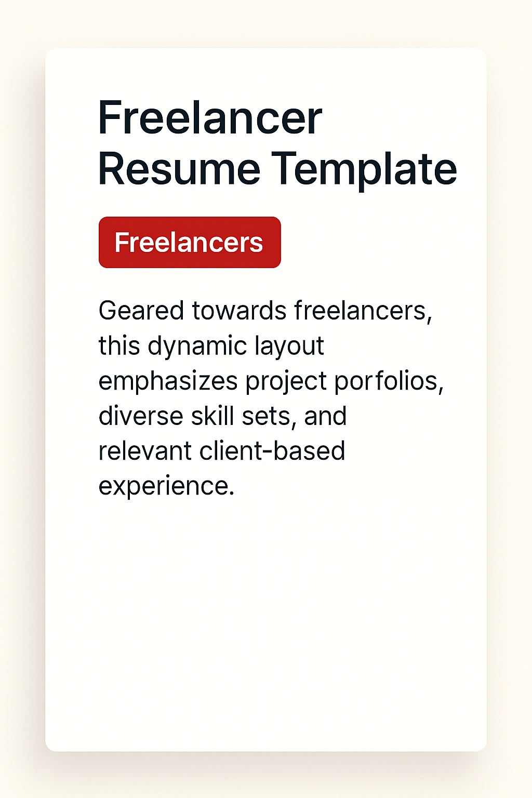Click the diverse skill sets, and line
Viewport: 532px width, 798px height.
coord(223,416)
